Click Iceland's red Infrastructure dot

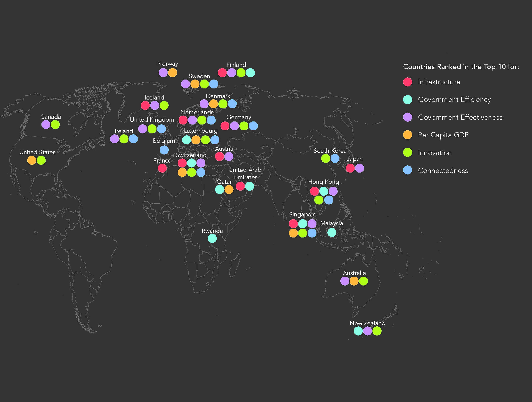click(x=145, y=105)
